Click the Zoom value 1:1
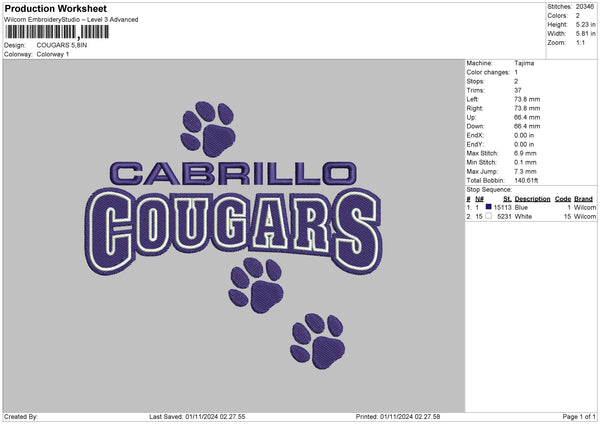This screenshot has height=424, width=600. click(580, 43)
